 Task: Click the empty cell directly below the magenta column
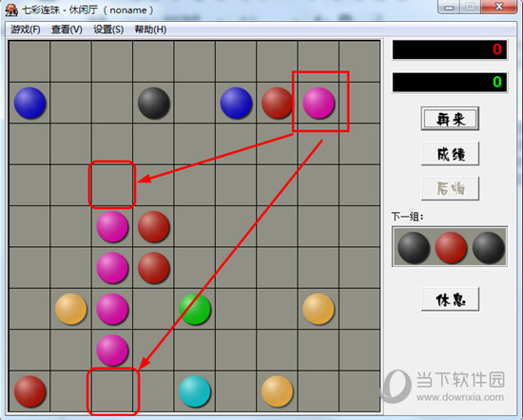(112, 391)
